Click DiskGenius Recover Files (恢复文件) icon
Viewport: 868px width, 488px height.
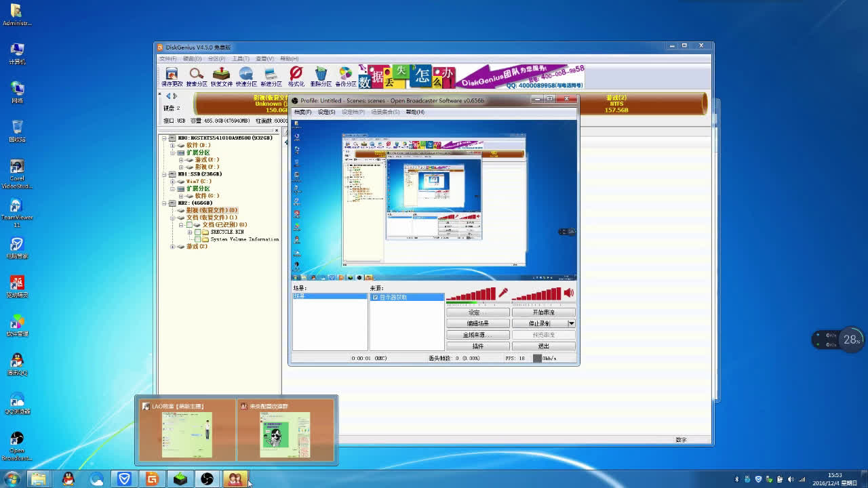(x=221, y=77)
